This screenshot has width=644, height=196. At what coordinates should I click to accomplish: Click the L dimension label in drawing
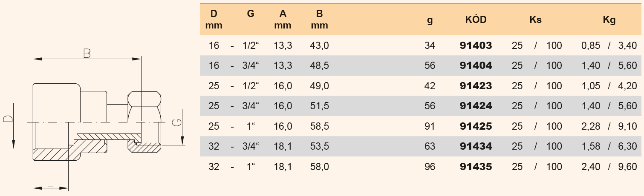pyautogui.click(x=50, y=183)
